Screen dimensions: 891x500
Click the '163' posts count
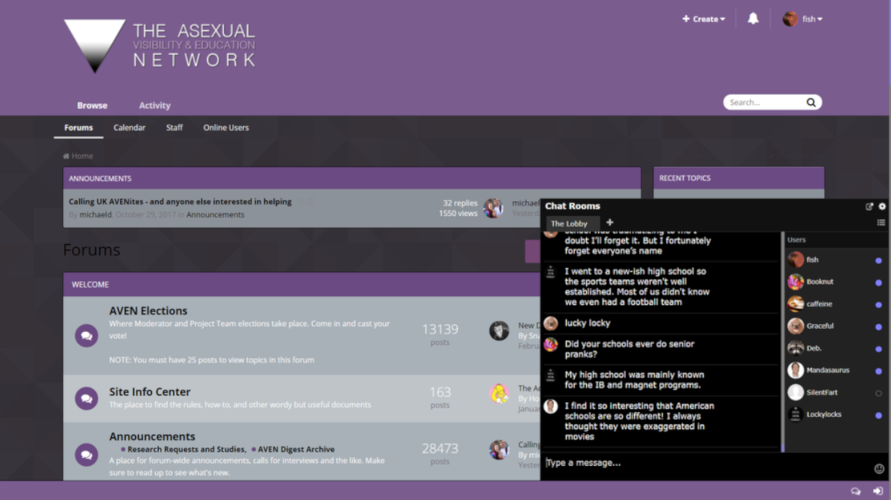(x=440, y=392)
